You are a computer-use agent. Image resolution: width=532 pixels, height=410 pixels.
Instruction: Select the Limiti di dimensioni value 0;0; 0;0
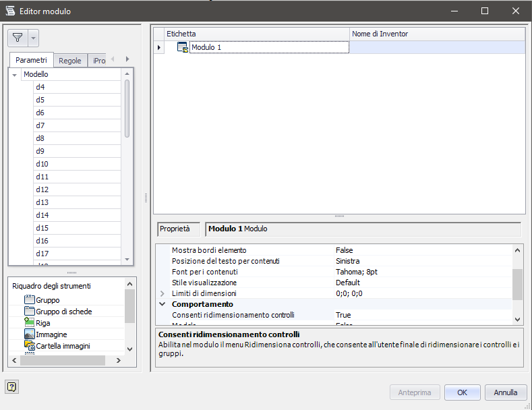(x=349, y=293)
